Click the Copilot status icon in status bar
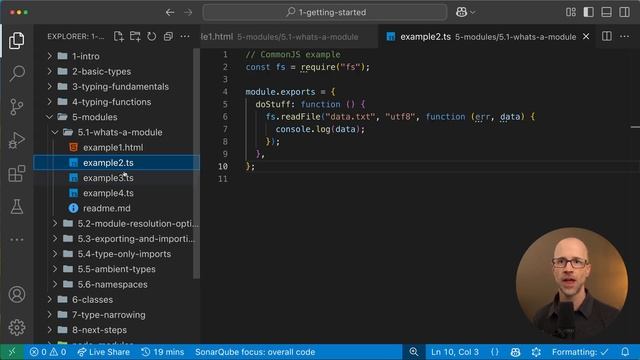640x360 pixels. (x=516, y=352)
